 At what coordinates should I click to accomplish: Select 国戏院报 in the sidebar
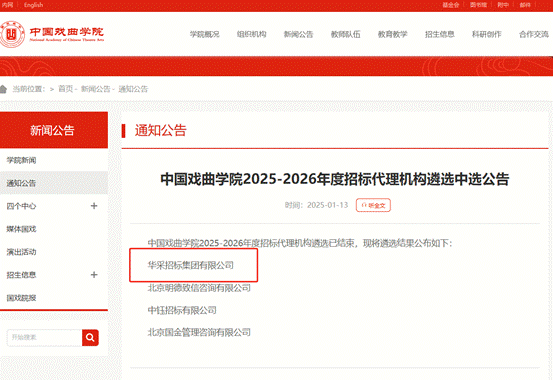(x=21, y=298)
